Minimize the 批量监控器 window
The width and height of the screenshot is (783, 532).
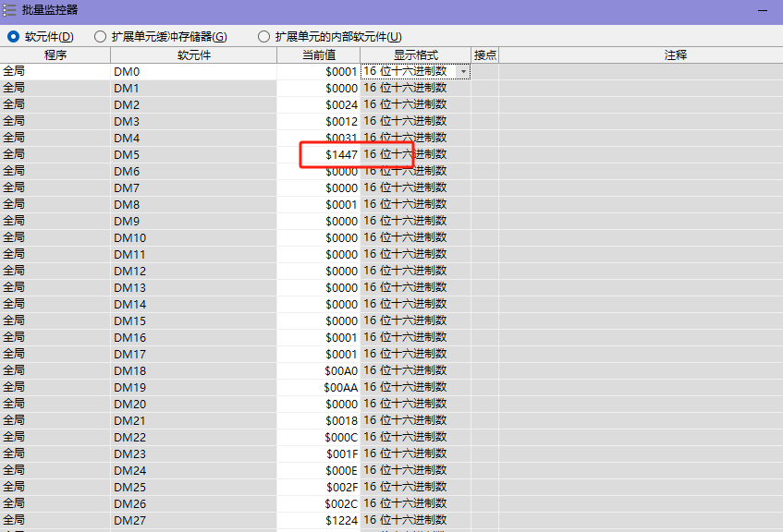(x=763, y=11)
